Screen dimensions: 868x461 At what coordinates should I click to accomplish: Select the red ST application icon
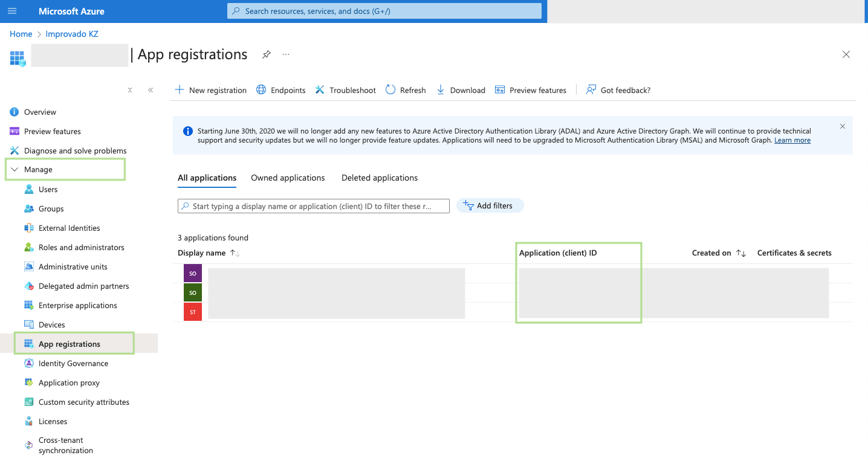tap(193, 312)
